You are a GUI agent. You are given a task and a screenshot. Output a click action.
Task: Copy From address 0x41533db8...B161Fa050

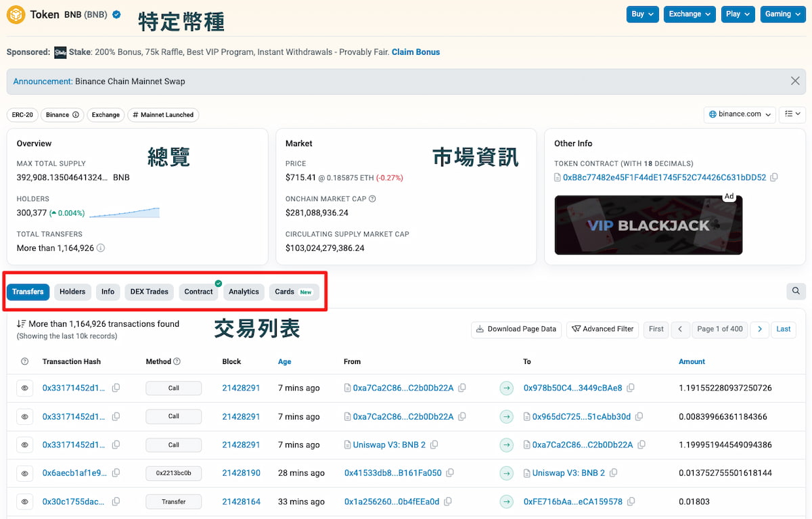point(450,473)
